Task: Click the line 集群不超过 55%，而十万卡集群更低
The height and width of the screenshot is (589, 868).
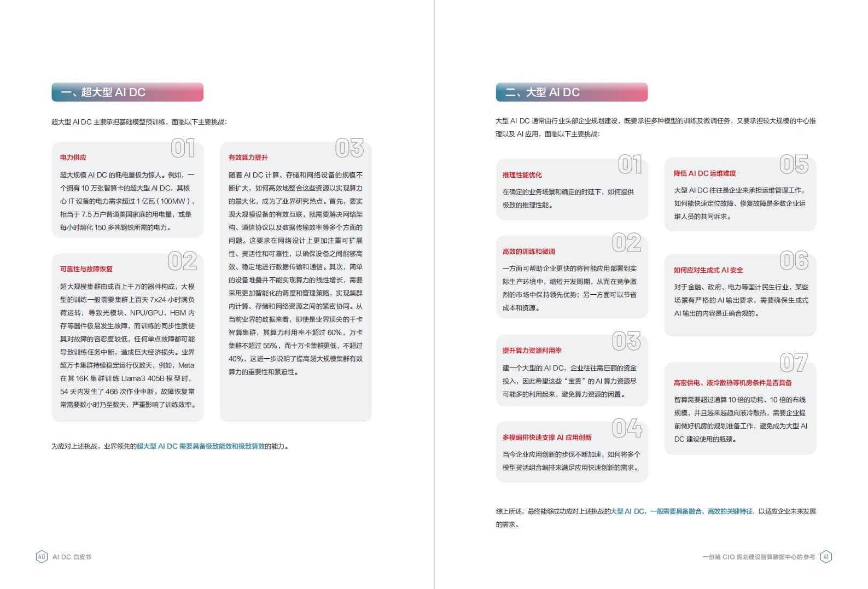Action: 295,346
